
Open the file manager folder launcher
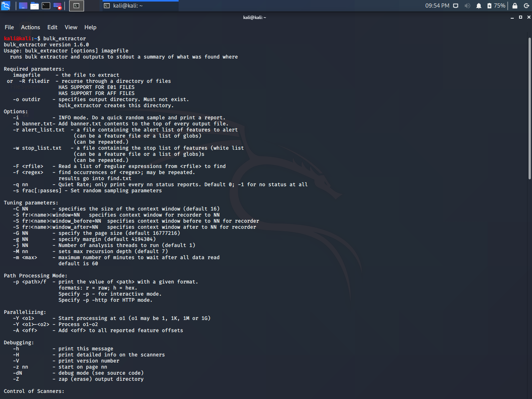(x=35, y=6)
